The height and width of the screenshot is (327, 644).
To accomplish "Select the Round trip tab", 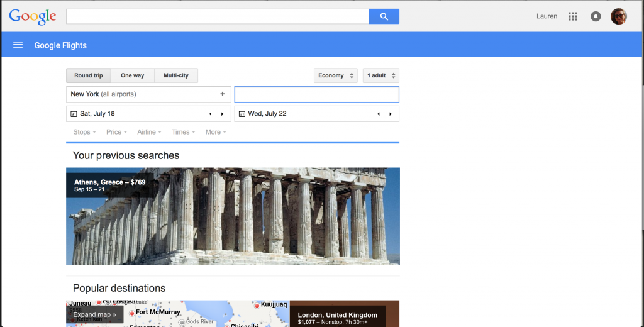I will click(x=88, y=75).
